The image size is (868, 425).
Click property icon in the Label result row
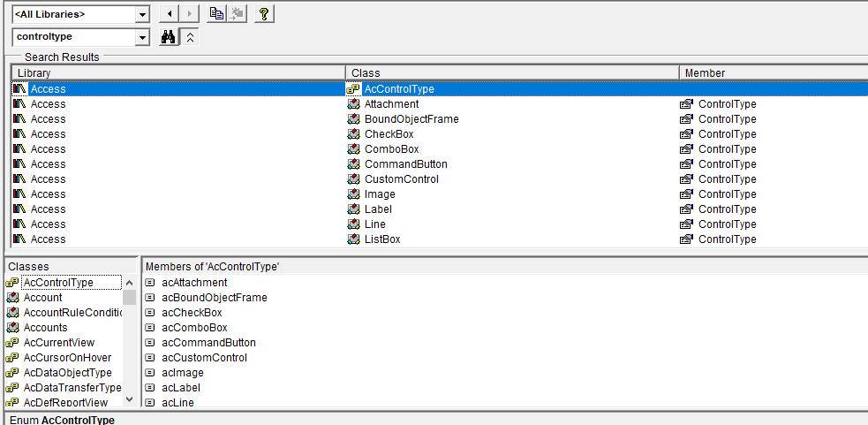click(x=687, y=209)
